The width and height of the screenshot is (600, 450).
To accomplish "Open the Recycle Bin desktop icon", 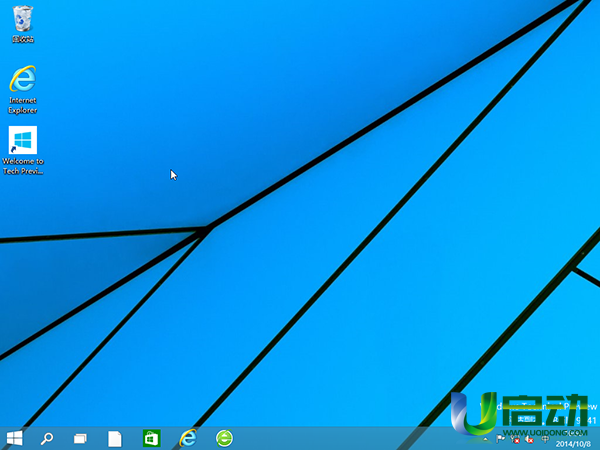I will 21,20.
